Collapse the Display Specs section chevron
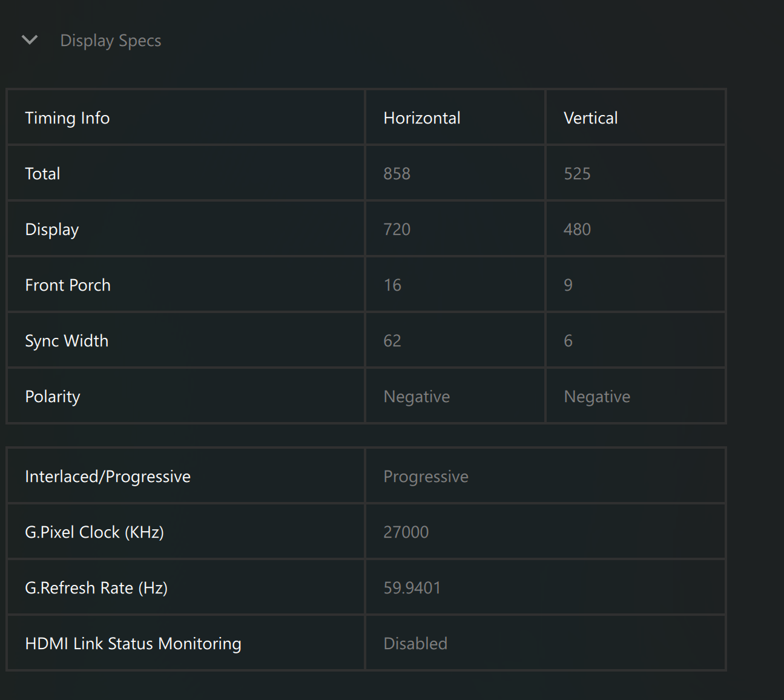Screen dimensions: 784x700 pos(30,41)
